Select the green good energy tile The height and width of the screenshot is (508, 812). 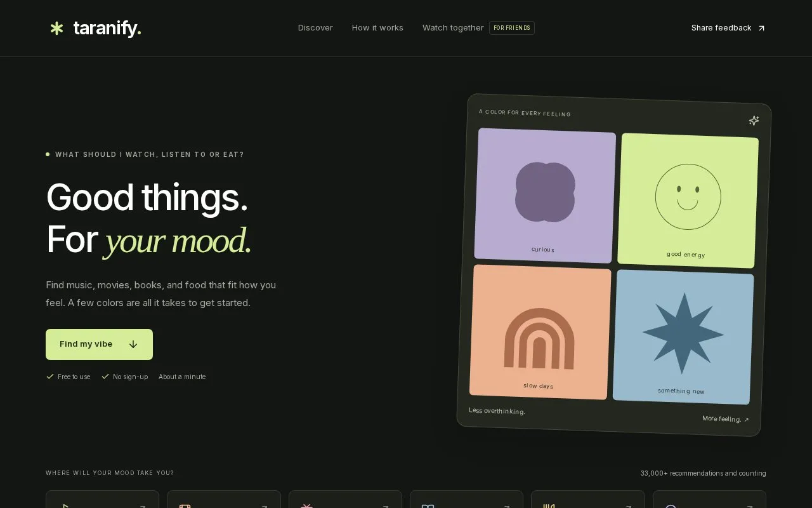click(688, 201)
